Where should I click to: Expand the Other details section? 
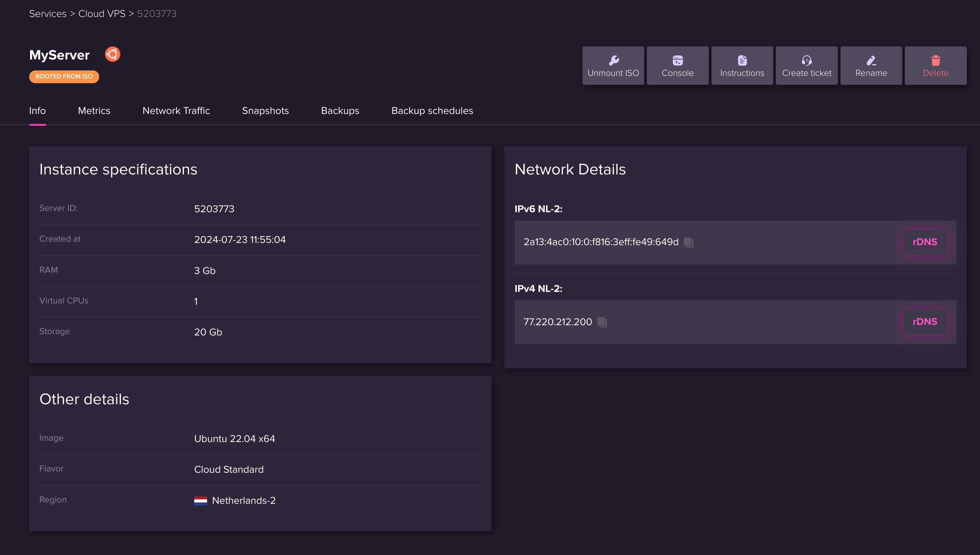pyautogui.click(x=84, y=399)
